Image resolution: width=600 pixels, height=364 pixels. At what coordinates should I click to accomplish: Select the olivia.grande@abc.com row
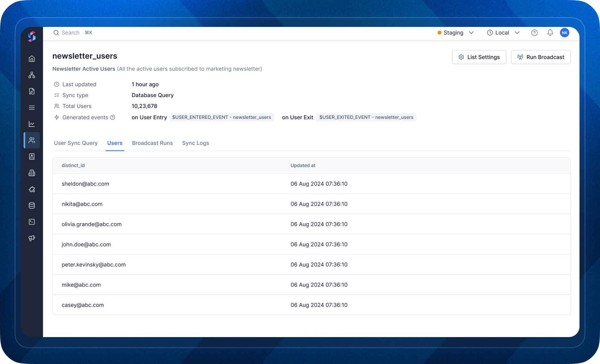coord(312,224)
